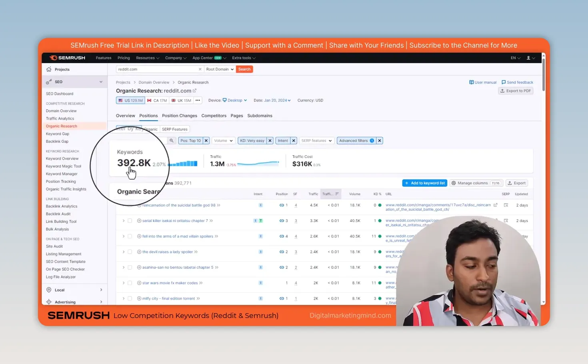Check the 'asahina-san no bentou tabetai chapter 5' row
This screenshot has width=588, height=364.
(x=130, y=268)
